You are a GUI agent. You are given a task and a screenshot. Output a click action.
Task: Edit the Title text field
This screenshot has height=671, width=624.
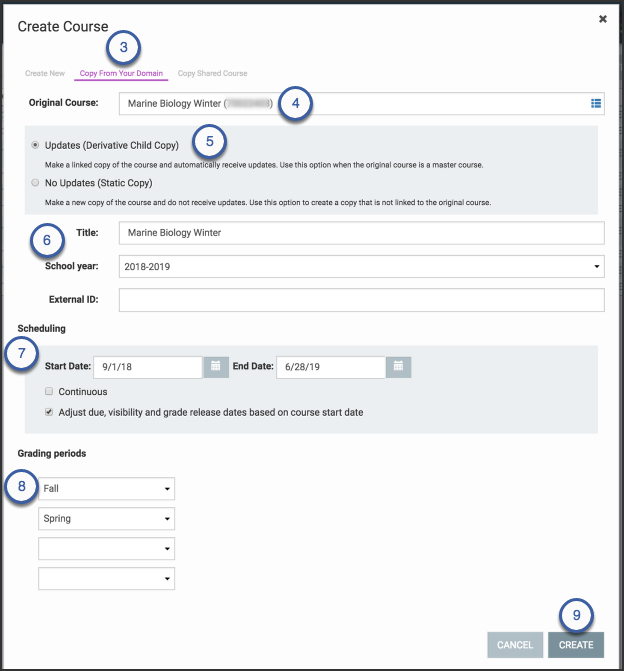click(362, 233)
